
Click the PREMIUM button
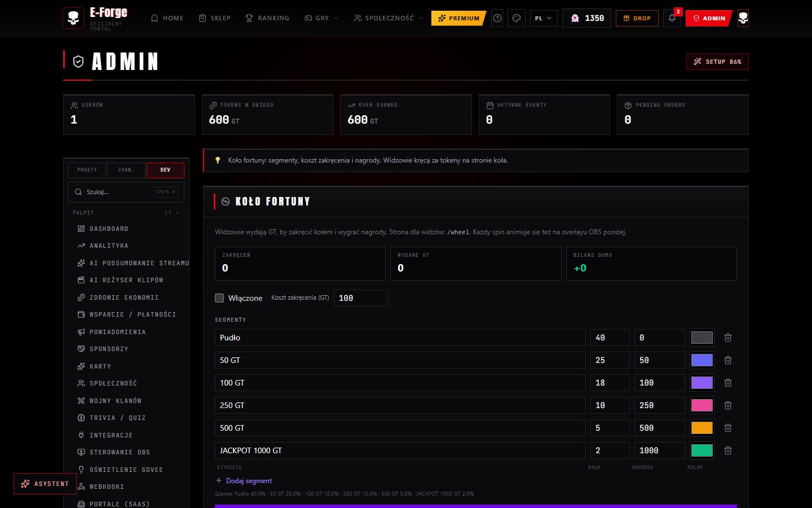[x=458, y=18]
